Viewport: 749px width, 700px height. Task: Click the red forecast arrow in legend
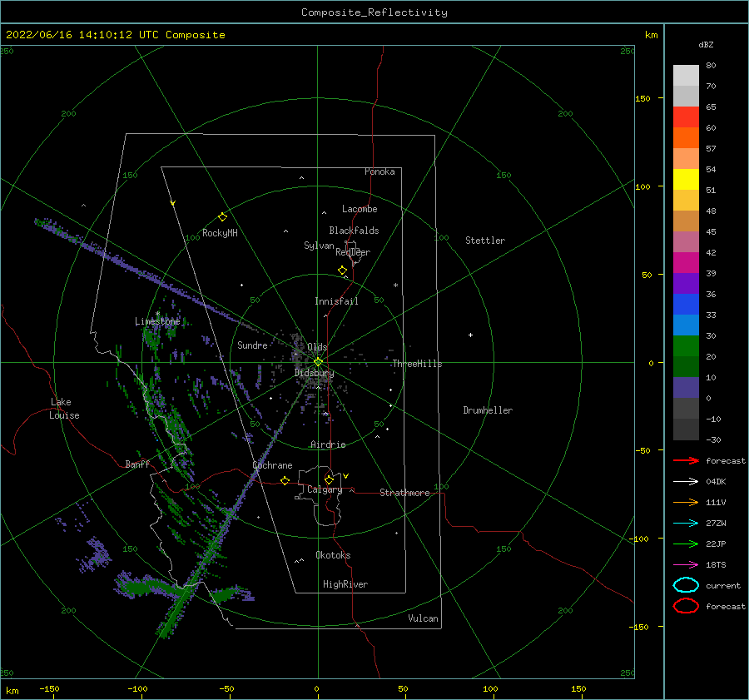[x=687, y=460]
